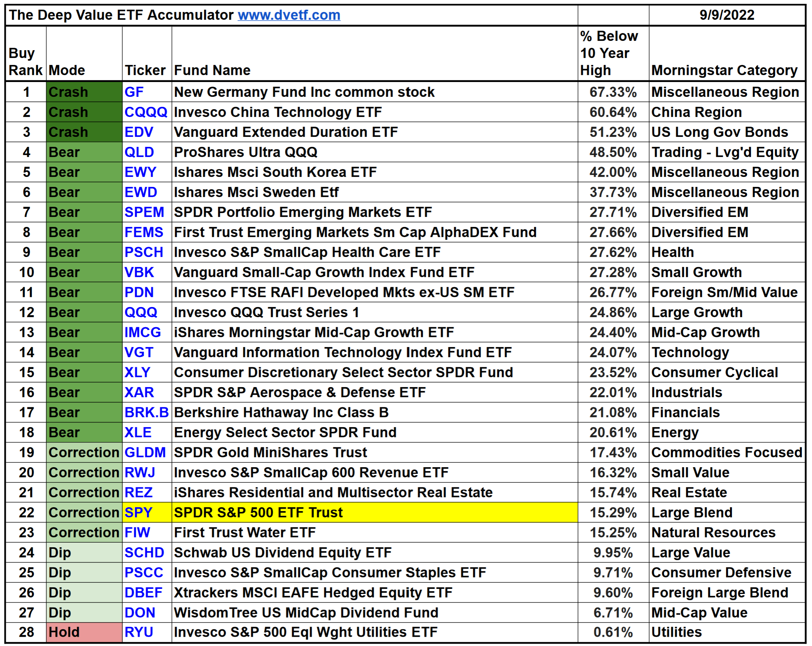This screenshot has width=812, height=646.
Task: Open the SPEM ticker link
Action: coord(144,212)
